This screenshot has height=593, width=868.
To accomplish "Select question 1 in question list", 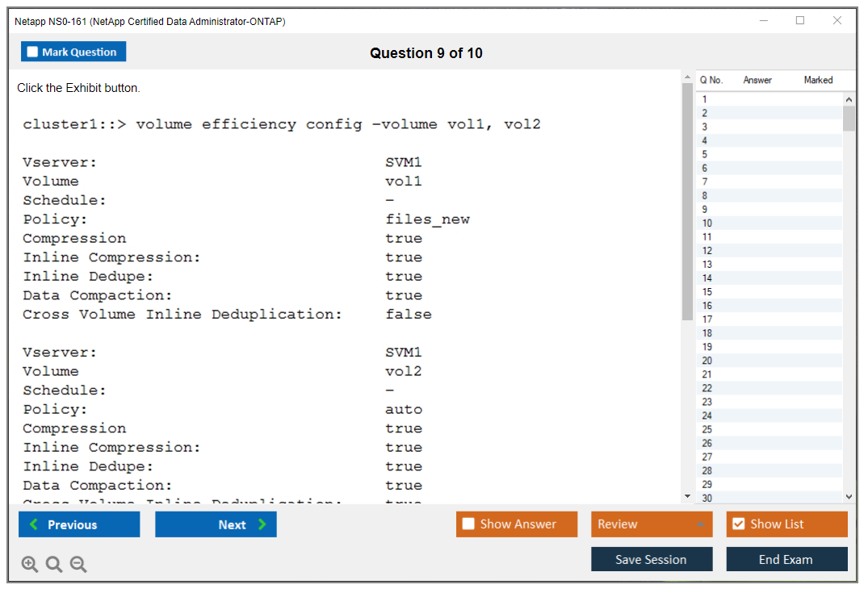I will 705,99.
